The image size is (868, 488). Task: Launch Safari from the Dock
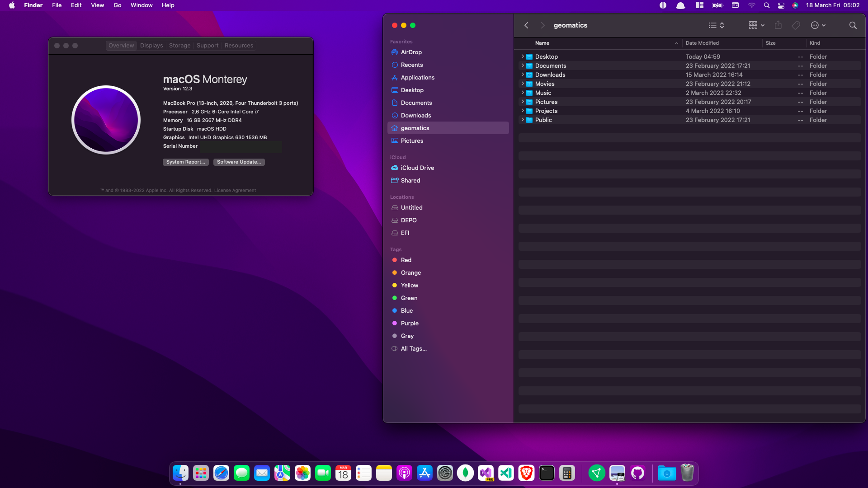click(221, 473)
